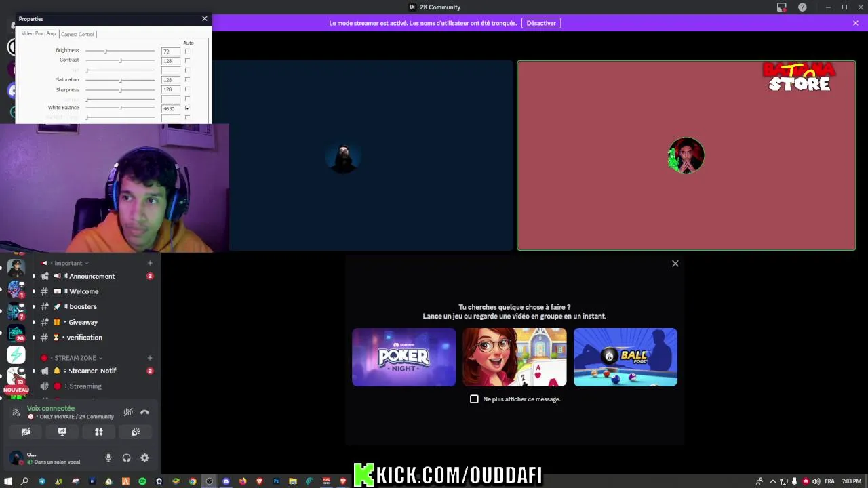Expand arrow beside Streamer-Notif channel
This screenshot has width=868, height=488.
tap(33, 371)
